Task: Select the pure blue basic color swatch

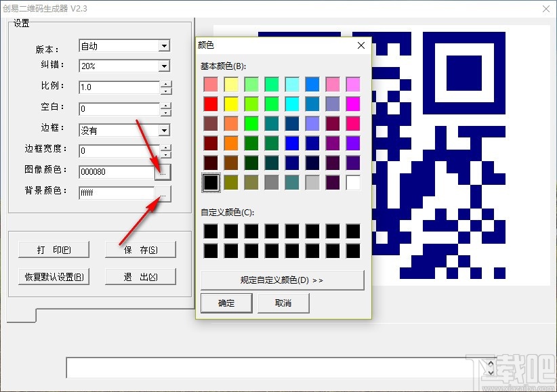Action: click(x=292, y=144)
